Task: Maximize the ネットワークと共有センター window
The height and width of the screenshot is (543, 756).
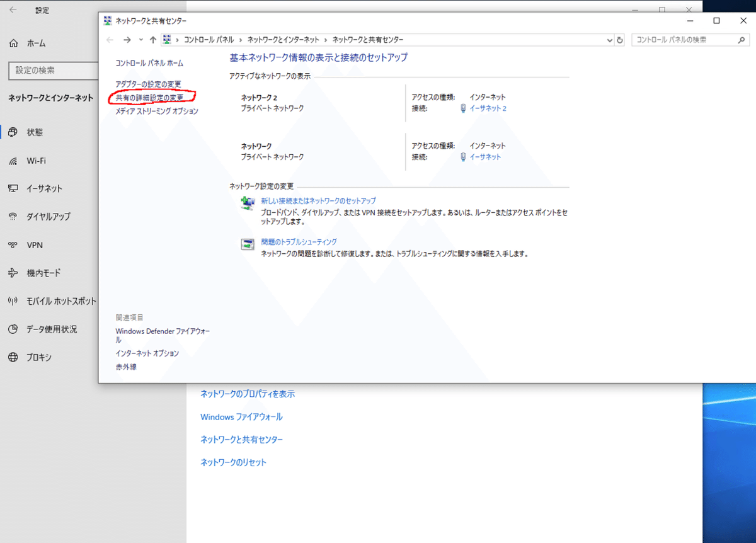Action: click(x=716, y=21)
